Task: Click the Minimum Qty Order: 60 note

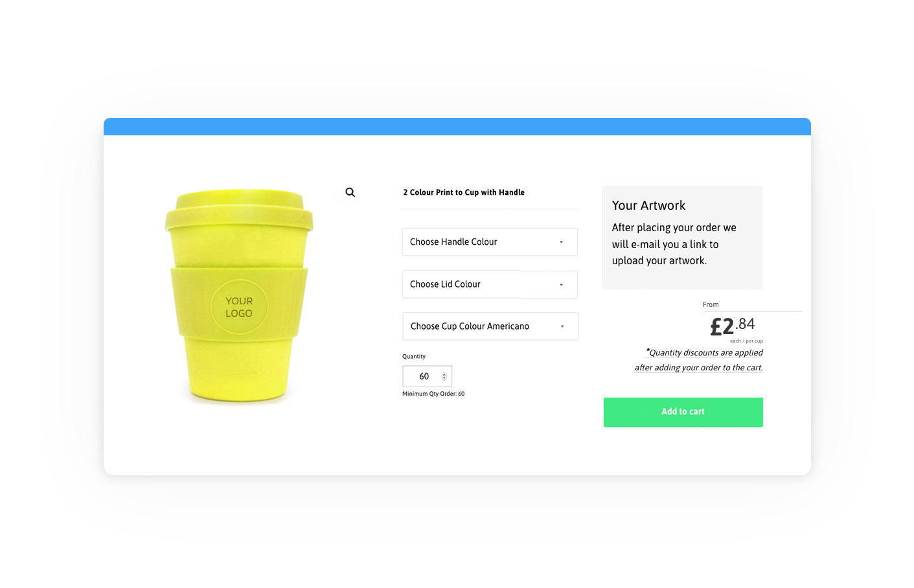Action: tap(433, 394)
